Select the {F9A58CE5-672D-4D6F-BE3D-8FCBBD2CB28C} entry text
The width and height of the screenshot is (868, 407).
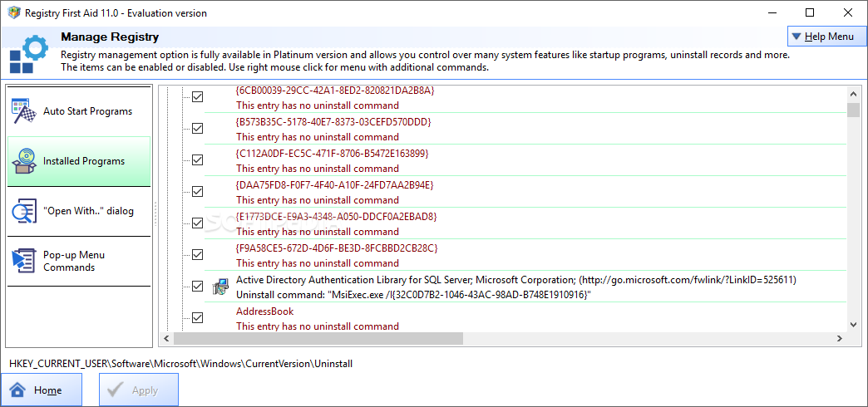coord(337,248)
